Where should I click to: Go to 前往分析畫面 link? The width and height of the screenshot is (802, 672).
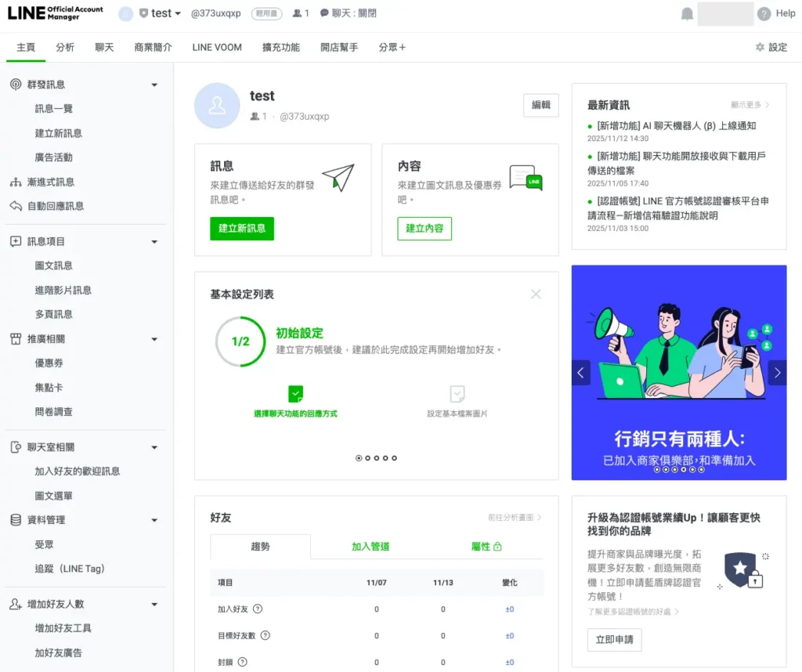[x=515, y=518]
